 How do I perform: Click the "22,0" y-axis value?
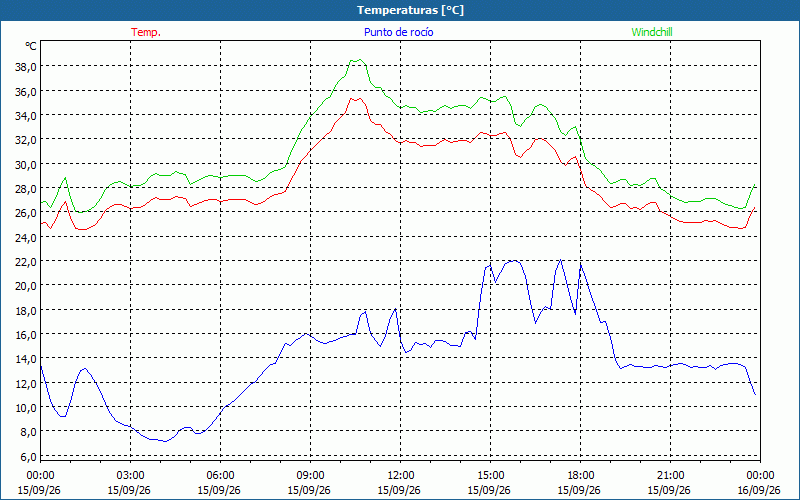point(26,262)
